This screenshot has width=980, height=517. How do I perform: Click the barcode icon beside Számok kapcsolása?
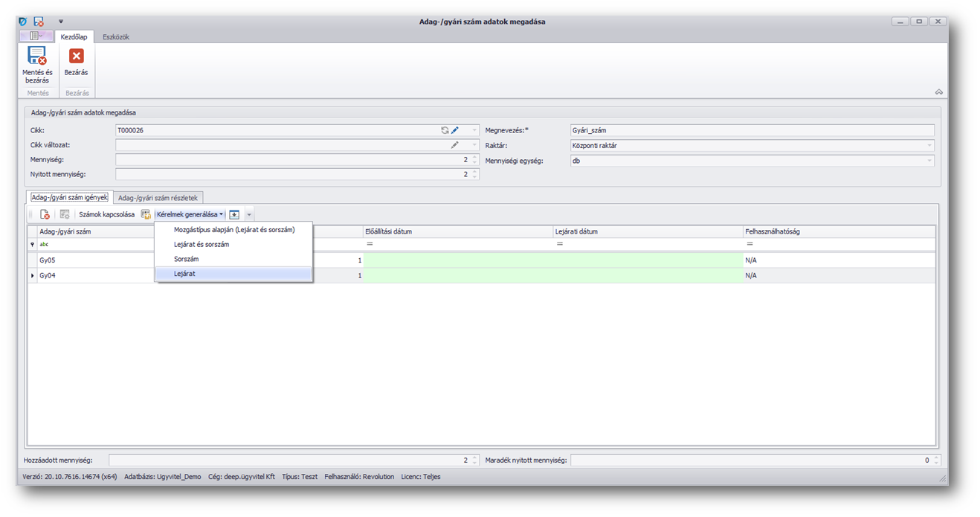click(146, 214)
